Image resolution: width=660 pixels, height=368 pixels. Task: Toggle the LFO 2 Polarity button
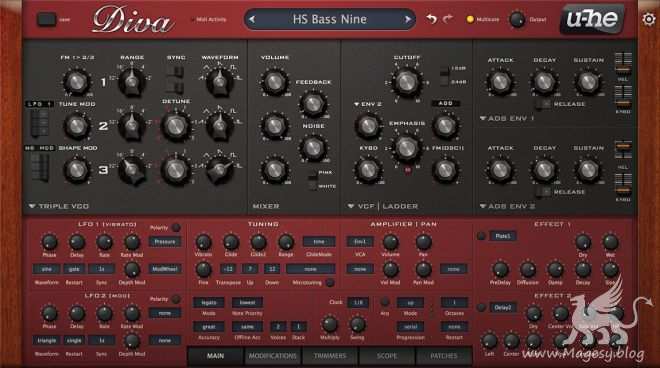(176, 299)
